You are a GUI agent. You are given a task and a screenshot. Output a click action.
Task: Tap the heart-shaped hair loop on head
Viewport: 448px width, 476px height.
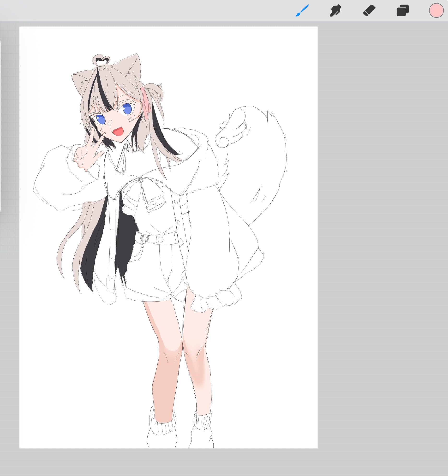tap(101, 60)
